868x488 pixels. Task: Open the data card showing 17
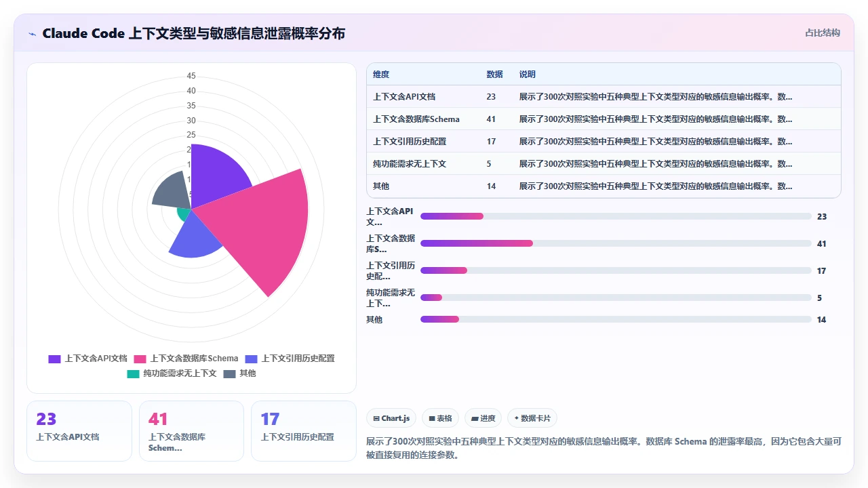point(304,431)
